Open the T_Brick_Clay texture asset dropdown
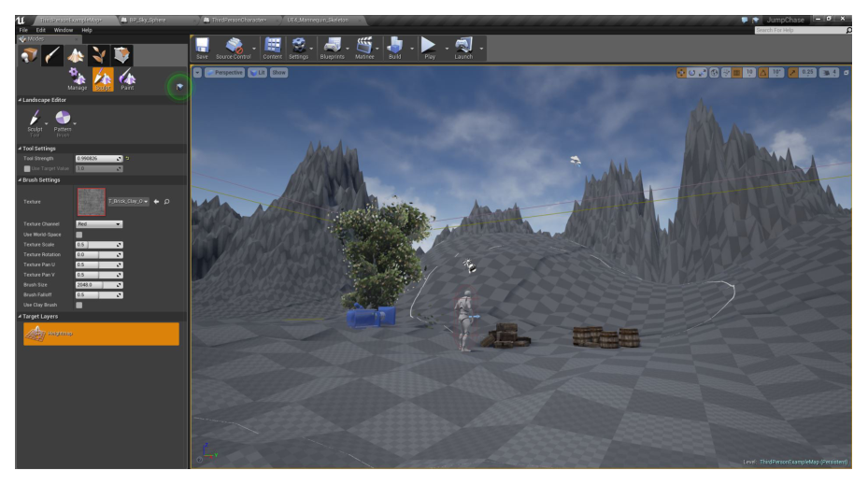Screen dimensions: 868x485 click(x=128, y=201)
